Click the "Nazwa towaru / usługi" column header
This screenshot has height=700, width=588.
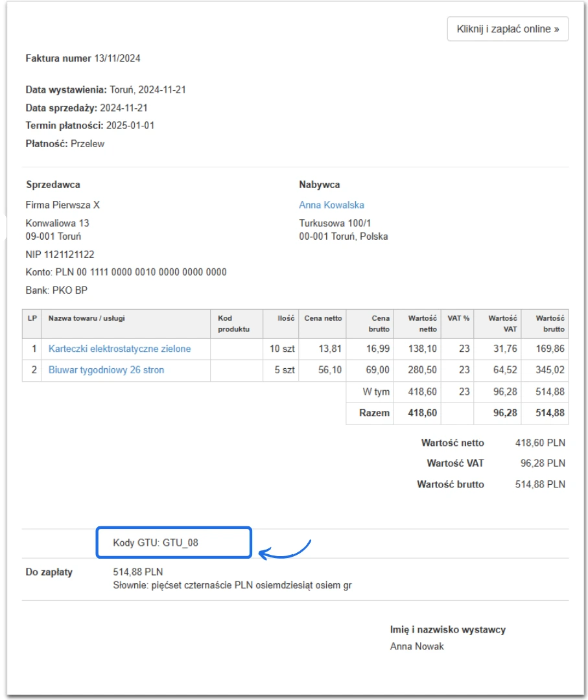click(x=87, y=318)
